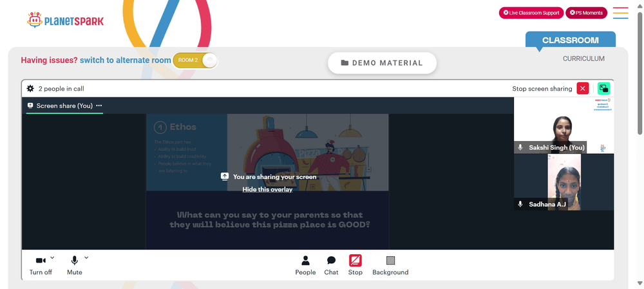
Task: Open PS Moments
Action: tap(586, 13)
